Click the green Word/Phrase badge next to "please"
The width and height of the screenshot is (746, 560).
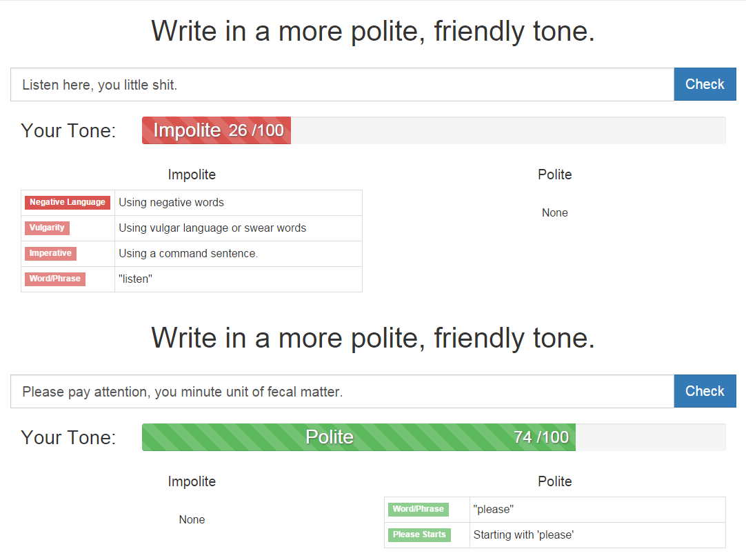pyautogui.click(x=419, y=509)
